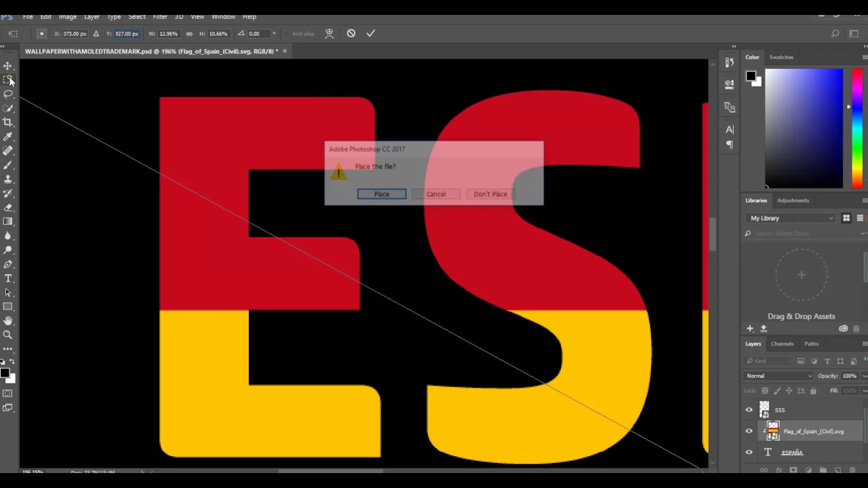
Task: Select the Hand tool
Action: [x=7, y=321]
